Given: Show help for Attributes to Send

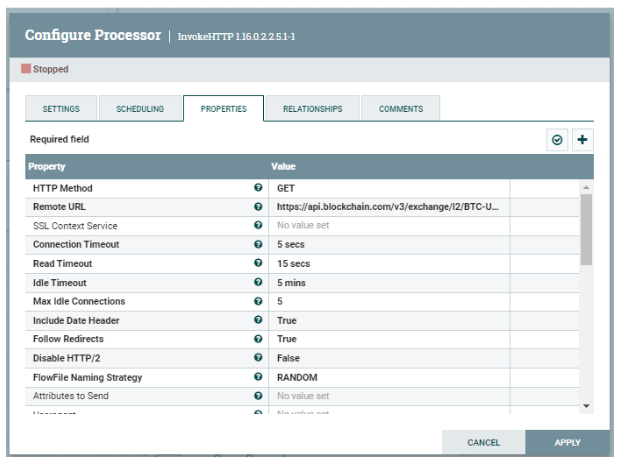Looking at the screenshot, I should point(258,396).
